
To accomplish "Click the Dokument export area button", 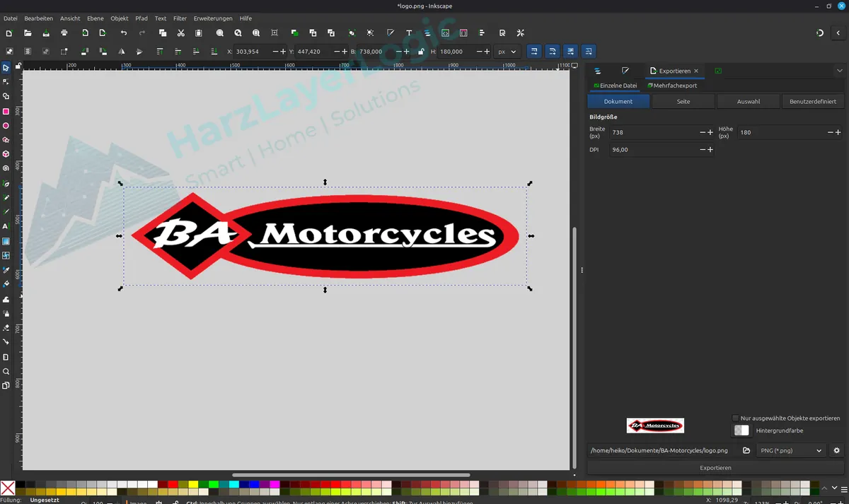I will (x=618, y=101).
